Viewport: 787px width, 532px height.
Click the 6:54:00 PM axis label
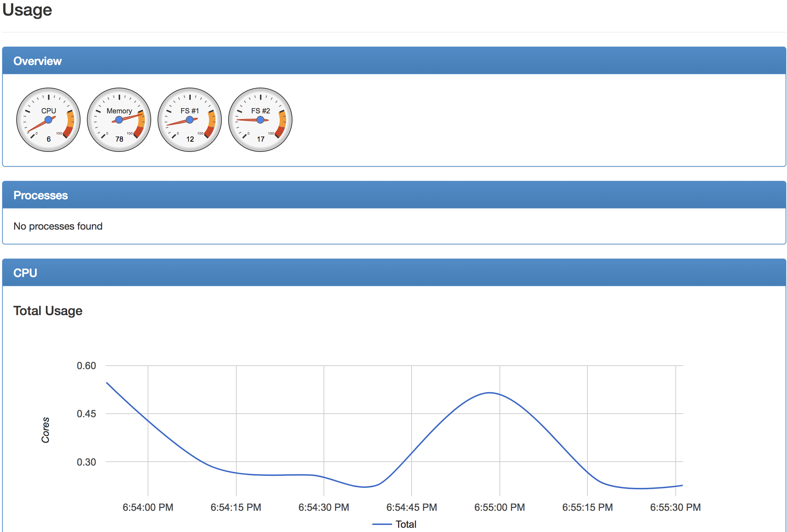[x=148, y=507]
